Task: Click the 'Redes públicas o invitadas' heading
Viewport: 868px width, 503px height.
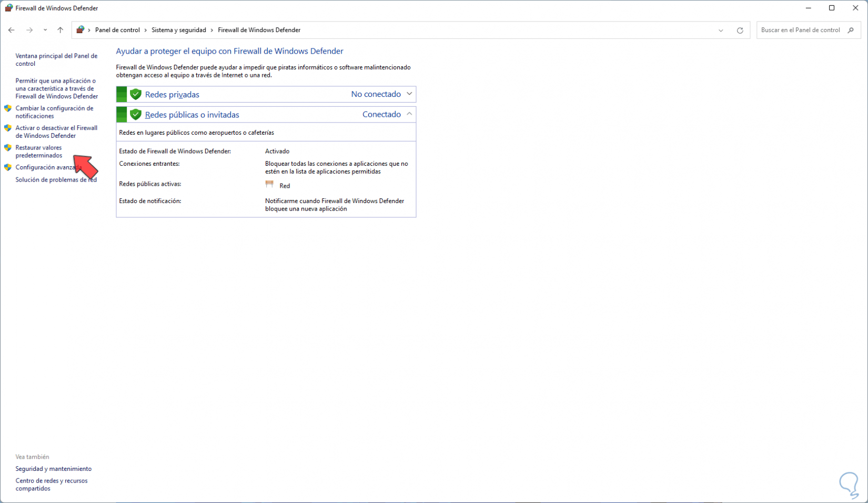Action: click(x=192, y=115)
